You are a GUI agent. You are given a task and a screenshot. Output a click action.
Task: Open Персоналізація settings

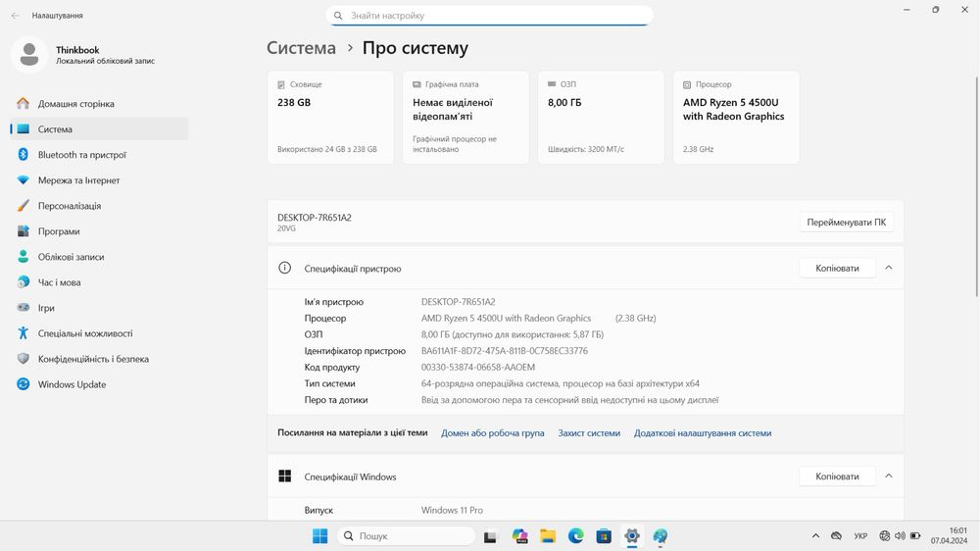click(99, 206)
